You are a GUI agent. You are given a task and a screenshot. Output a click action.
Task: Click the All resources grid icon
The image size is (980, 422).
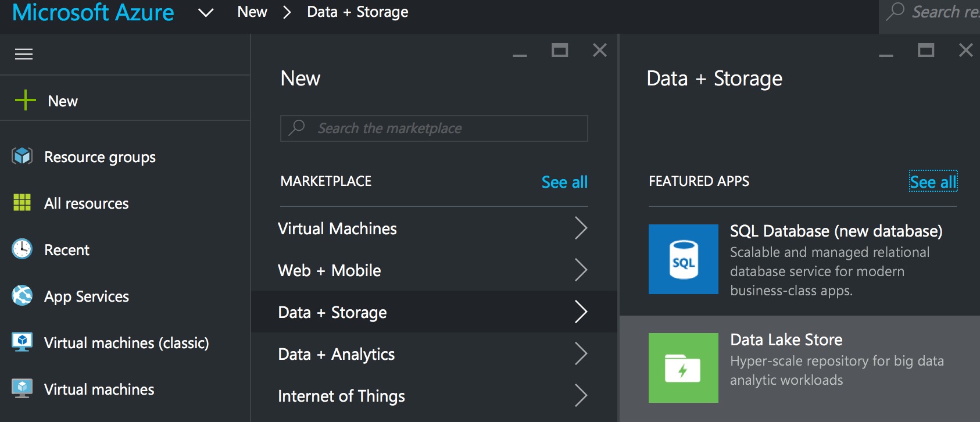22,203
